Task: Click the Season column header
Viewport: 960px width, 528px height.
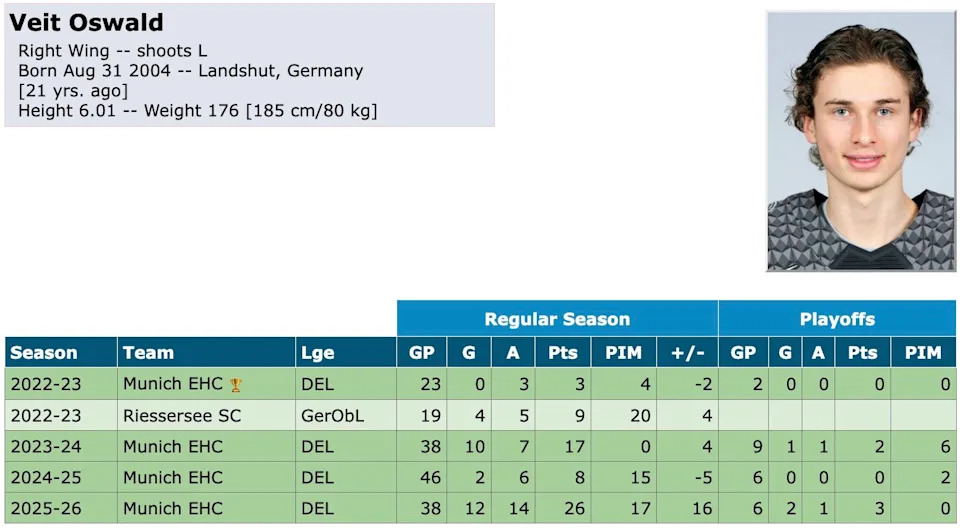Action: coord(43,352)
